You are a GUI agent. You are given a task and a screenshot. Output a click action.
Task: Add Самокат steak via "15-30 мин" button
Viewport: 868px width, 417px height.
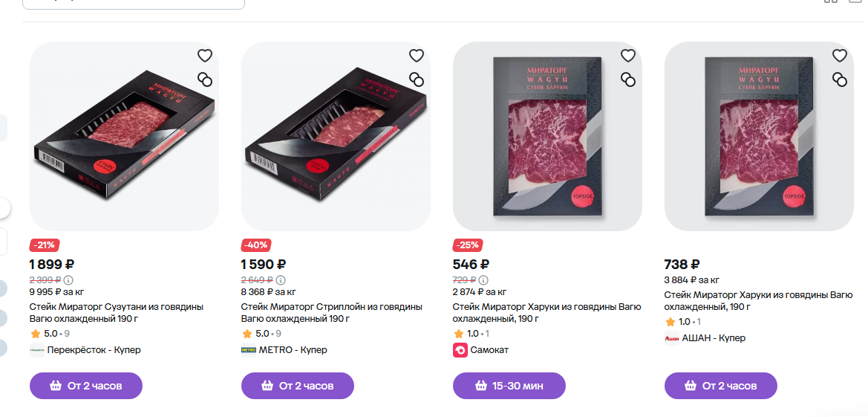point(509,386)
